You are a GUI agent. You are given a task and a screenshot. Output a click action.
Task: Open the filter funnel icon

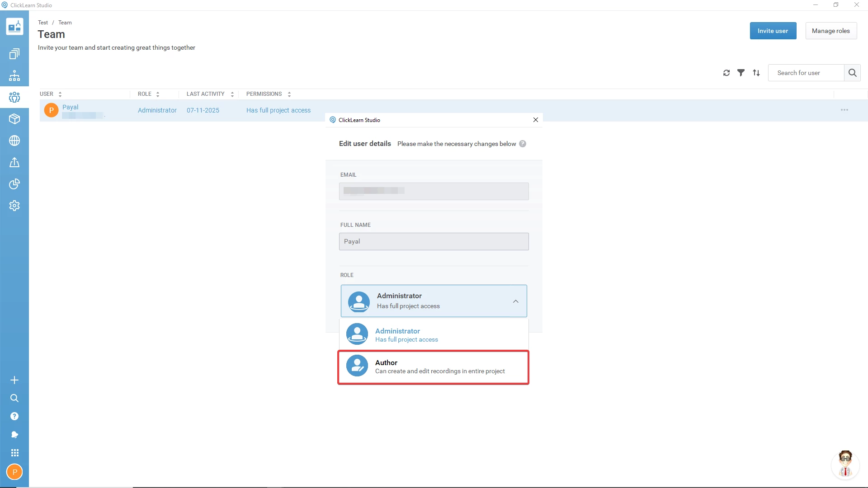click(x=741, y=73)
